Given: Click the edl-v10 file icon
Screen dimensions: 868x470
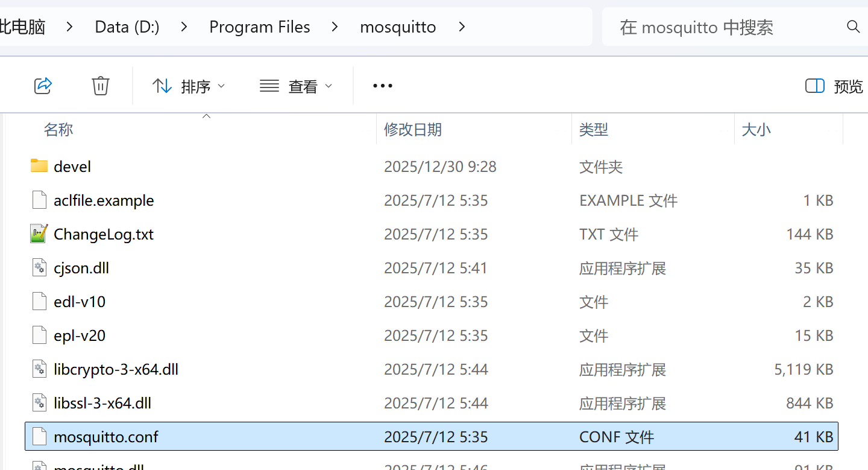Looking at the screenshot, I should [39, 301].
